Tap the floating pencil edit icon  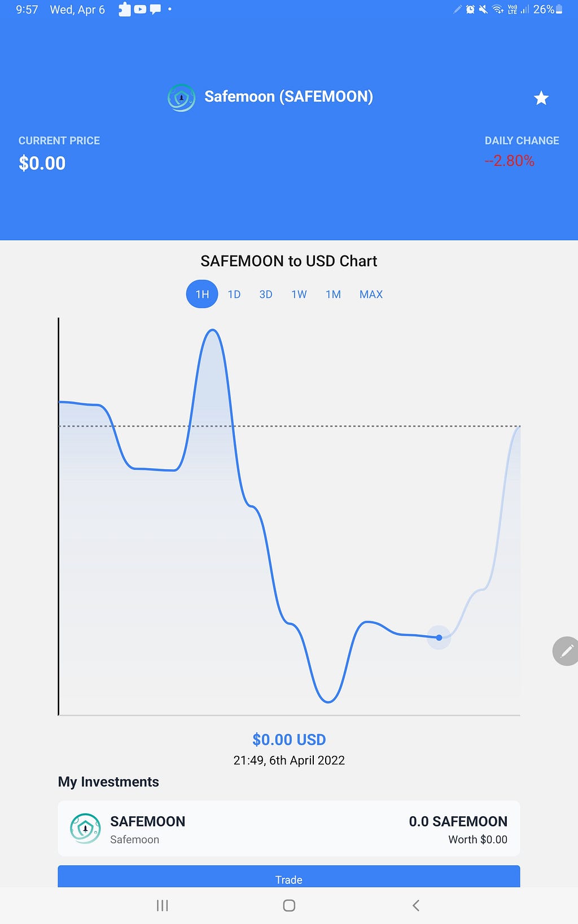[x=566, y=651]
